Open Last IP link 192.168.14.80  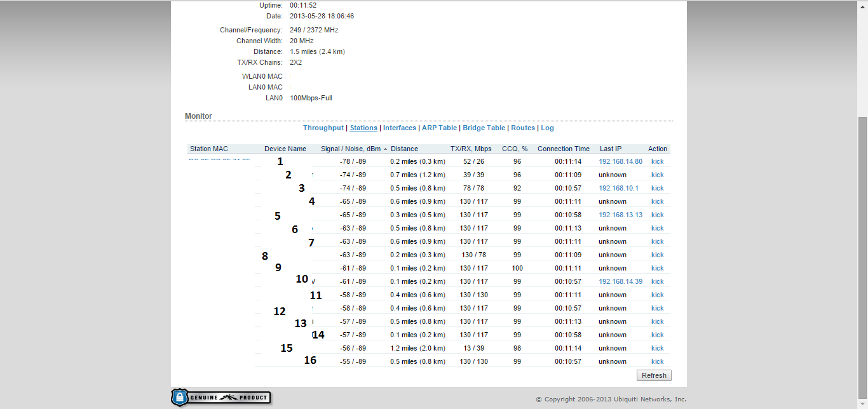pos(620,161)
